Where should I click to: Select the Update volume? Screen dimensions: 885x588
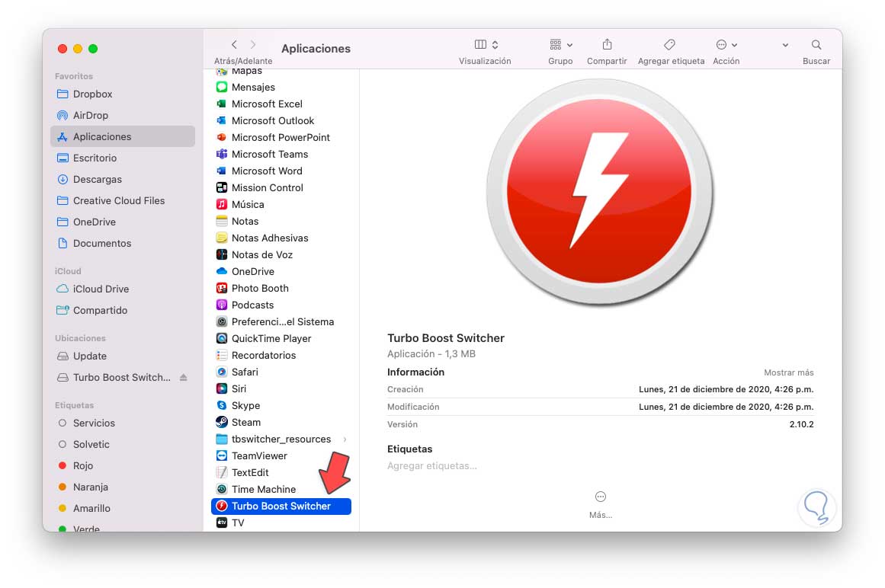click(x=123, y=356)
